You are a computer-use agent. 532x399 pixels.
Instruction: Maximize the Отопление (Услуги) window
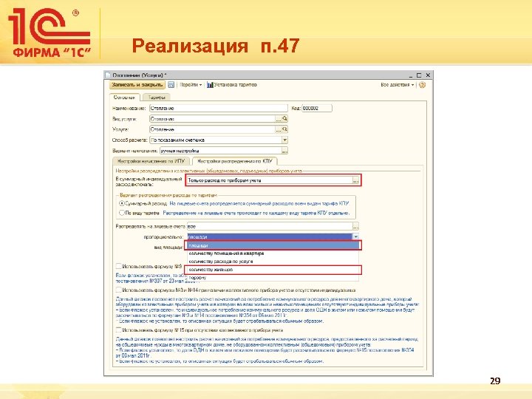(x=419, y=75)
